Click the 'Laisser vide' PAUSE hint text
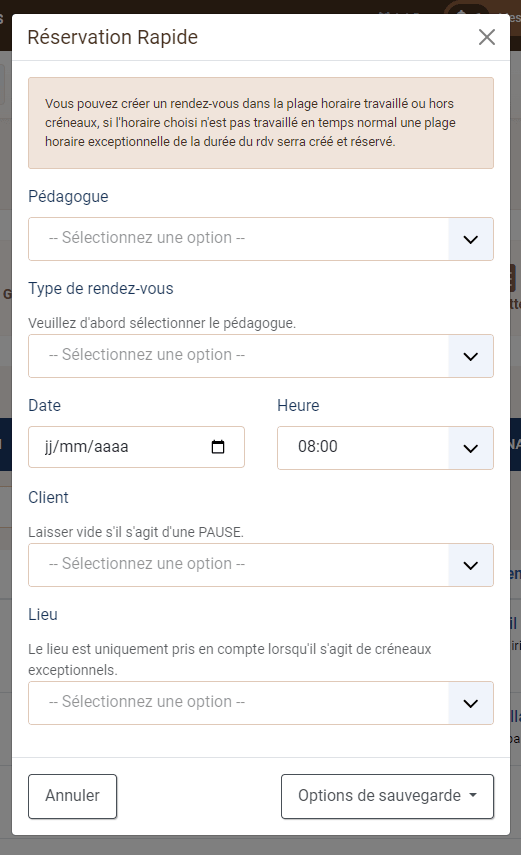Viewport: 521px width, 855px height. pyautogui.click(x=136, y=532)
